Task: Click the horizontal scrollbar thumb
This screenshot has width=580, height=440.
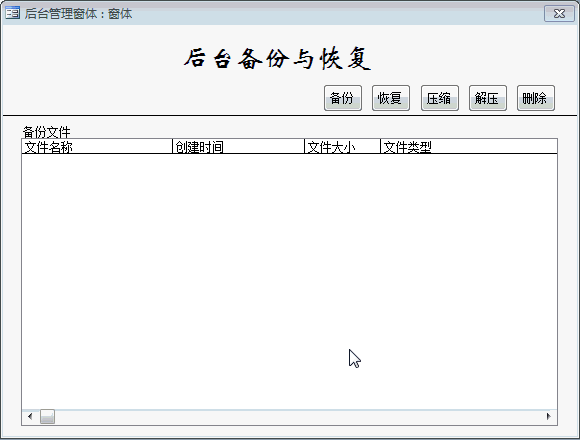Action: [47, 417]
